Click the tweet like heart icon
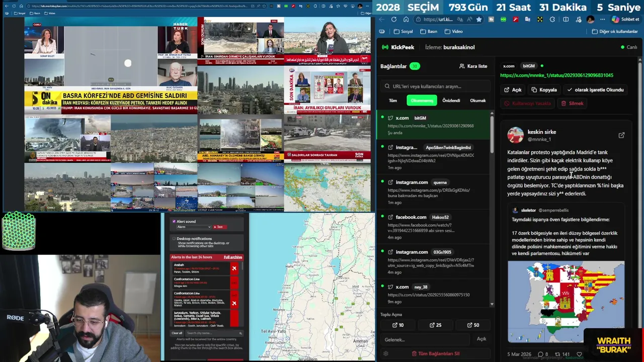Image resolution: width=644 pixels, height=362 pixels. (579, 354)
